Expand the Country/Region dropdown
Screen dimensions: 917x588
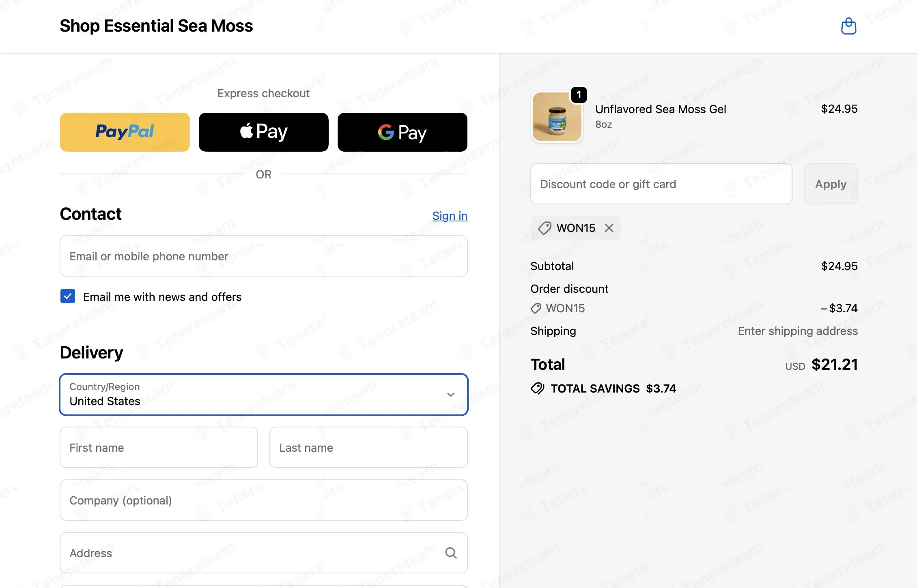(264, 395)
